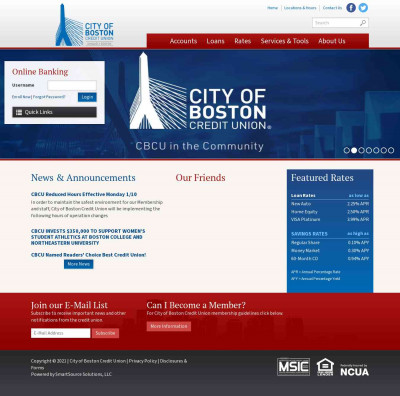Click the Money Market rate row

330,250
